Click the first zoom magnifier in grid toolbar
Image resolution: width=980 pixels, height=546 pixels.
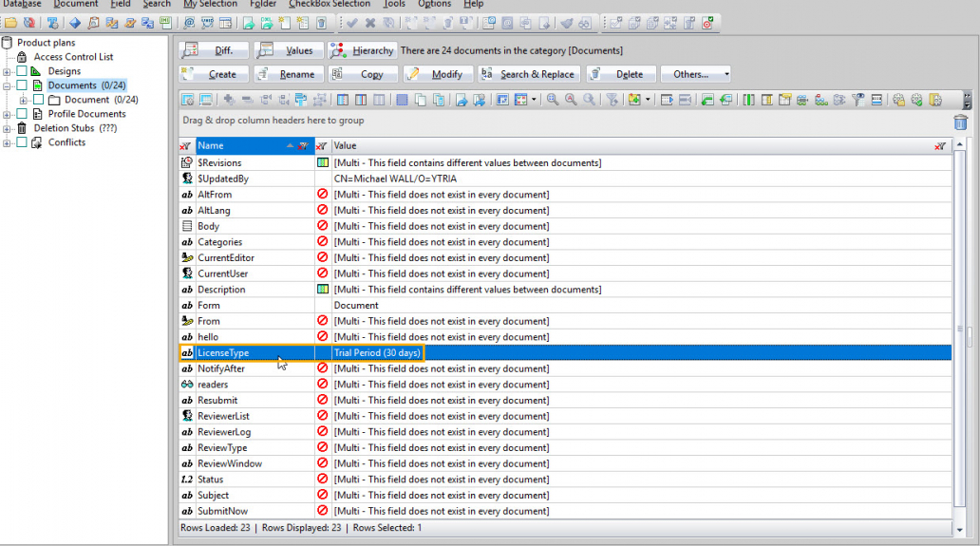(553, 100)
